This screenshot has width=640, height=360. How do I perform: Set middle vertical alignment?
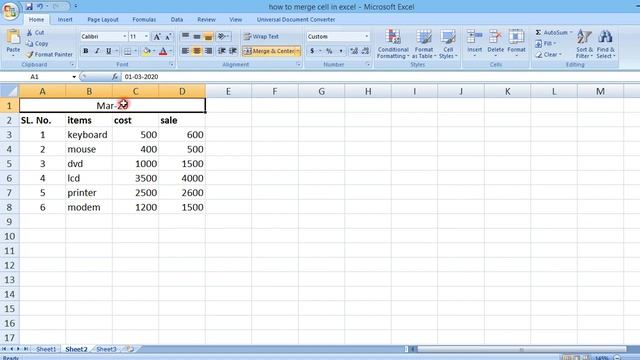coord(197,37)
